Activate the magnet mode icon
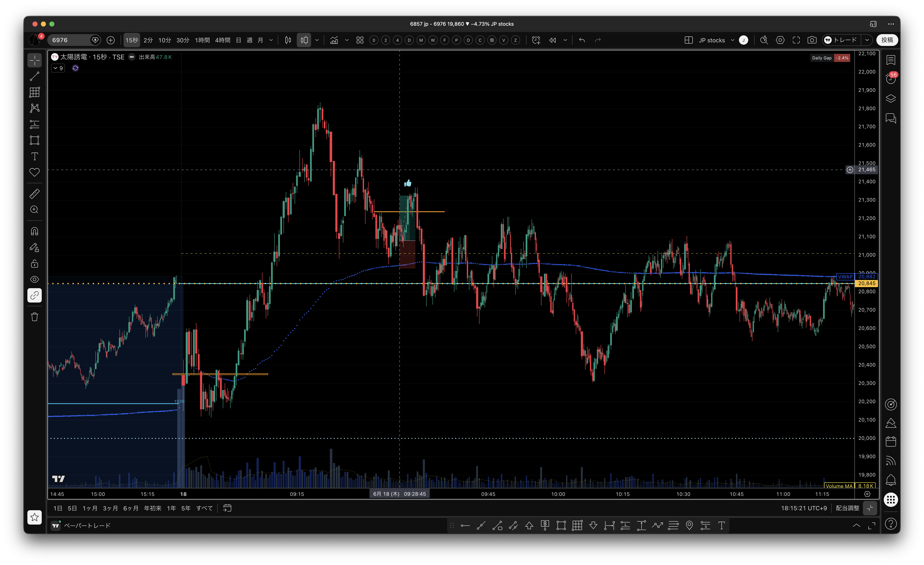This screenshot has height=565, width=924. tap(35, 231)
